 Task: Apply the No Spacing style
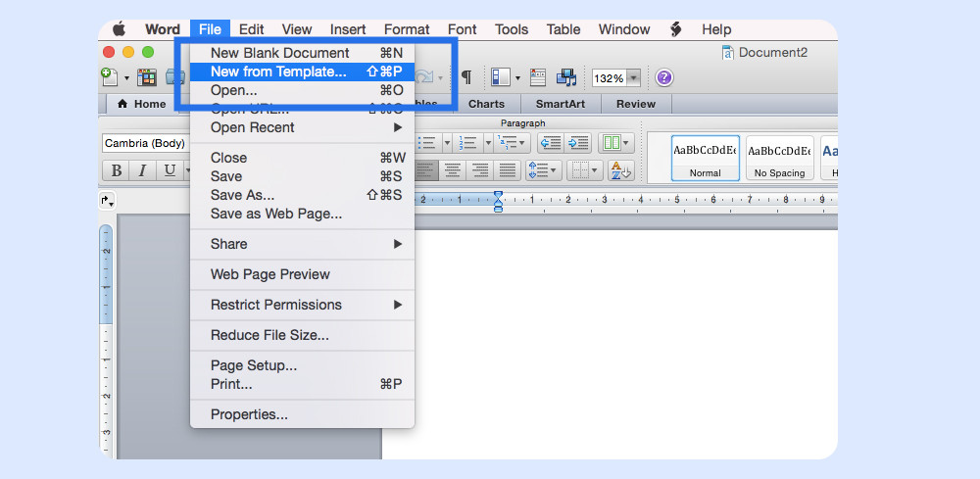(x=779, y=159)
